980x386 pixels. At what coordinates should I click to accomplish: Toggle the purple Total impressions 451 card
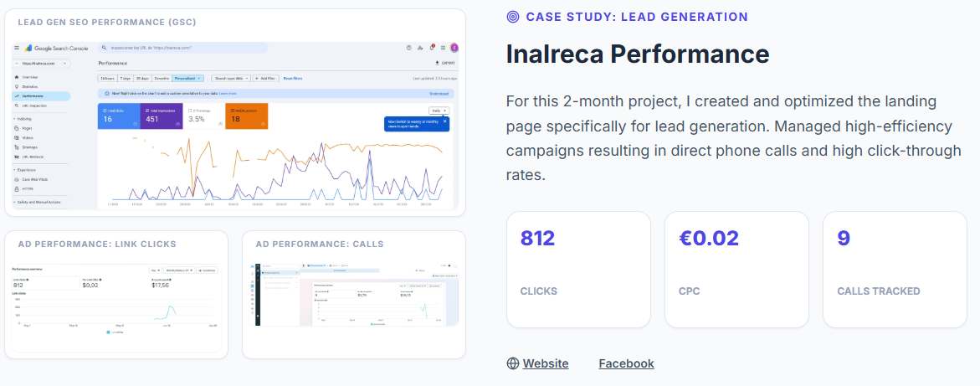click(162, 116)
